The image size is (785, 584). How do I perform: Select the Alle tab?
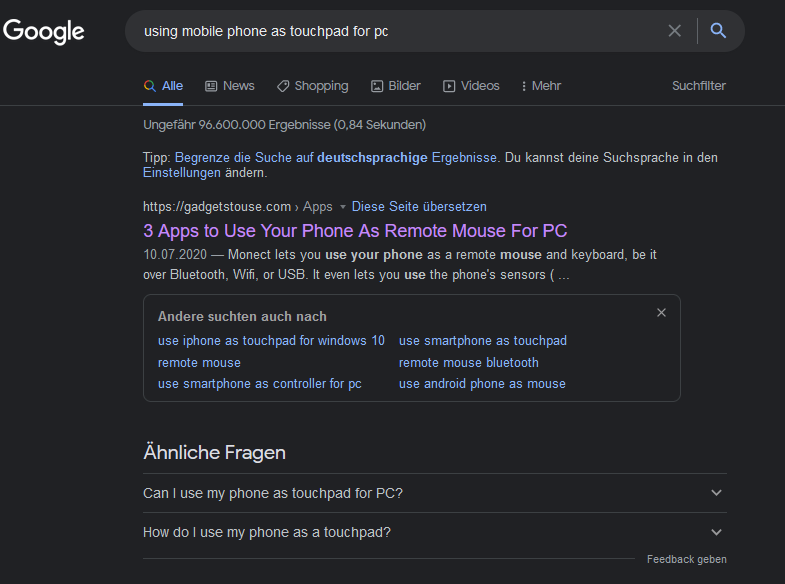pos(163,86)
